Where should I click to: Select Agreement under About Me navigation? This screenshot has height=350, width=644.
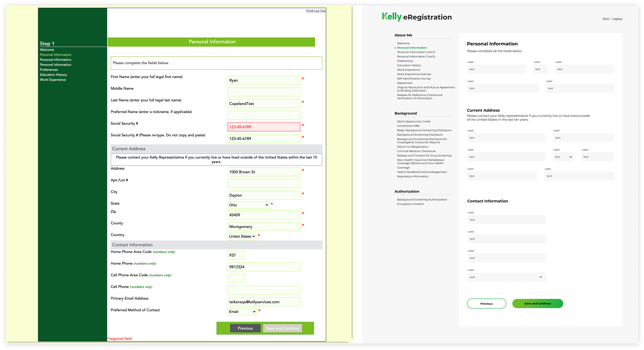pos(405,83)
